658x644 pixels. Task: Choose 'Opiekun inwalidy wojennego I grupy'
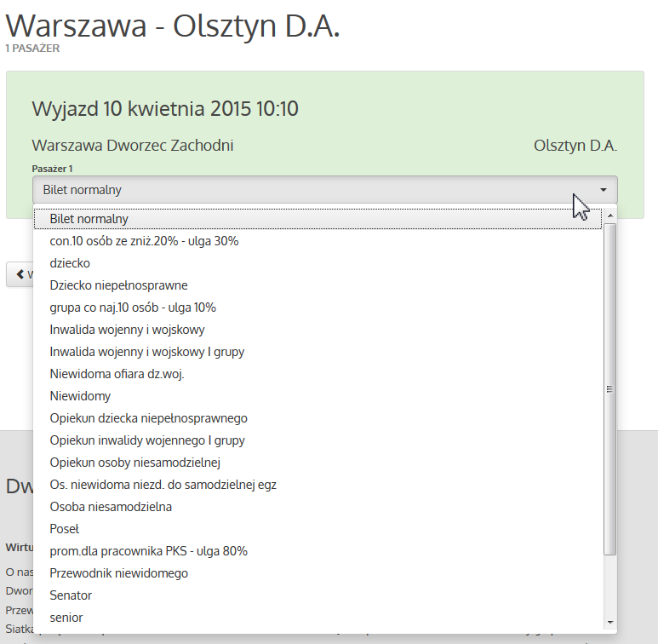click(x=318, y=440)
